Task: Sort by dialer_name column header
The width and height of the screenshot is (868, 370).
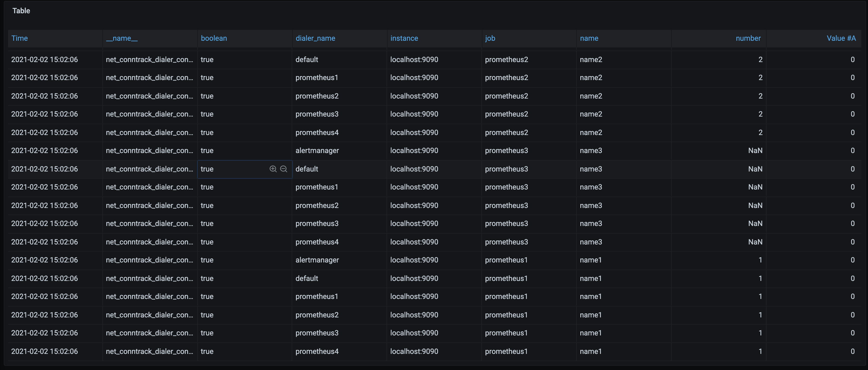Action: click(x=315, y=38)
